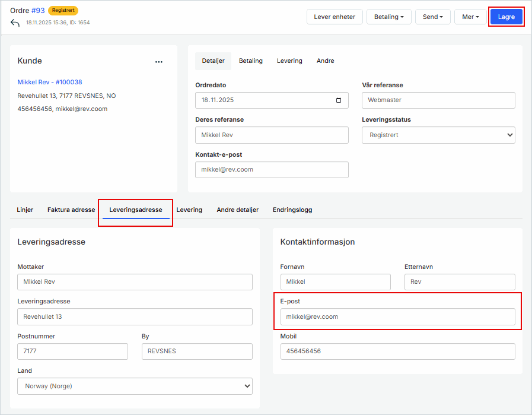Expand the Send dropdown button

click(433, 17)
